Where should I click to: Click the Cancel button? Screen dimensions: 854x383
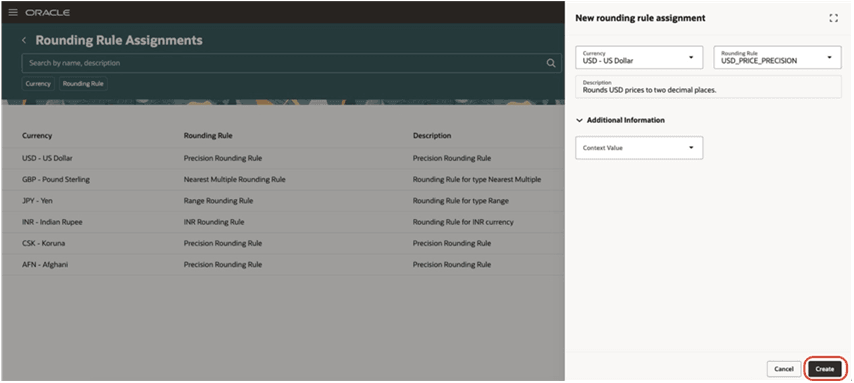784,369
